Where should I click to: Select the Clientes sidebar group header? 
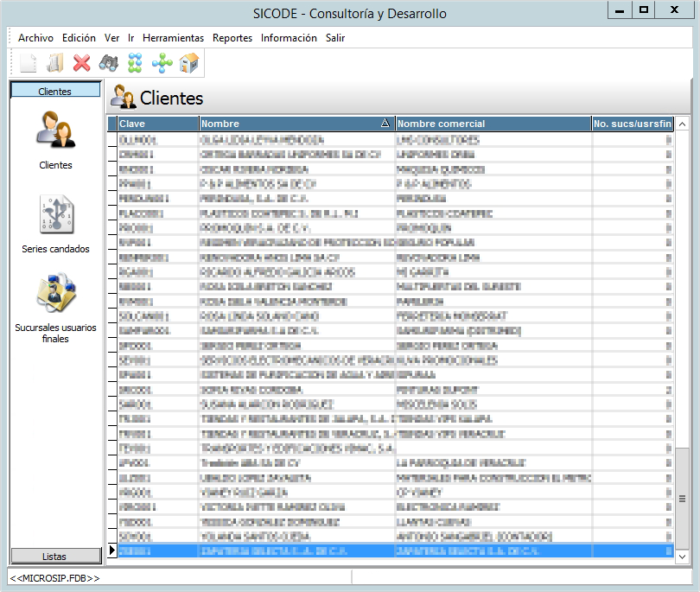(54, 91)
